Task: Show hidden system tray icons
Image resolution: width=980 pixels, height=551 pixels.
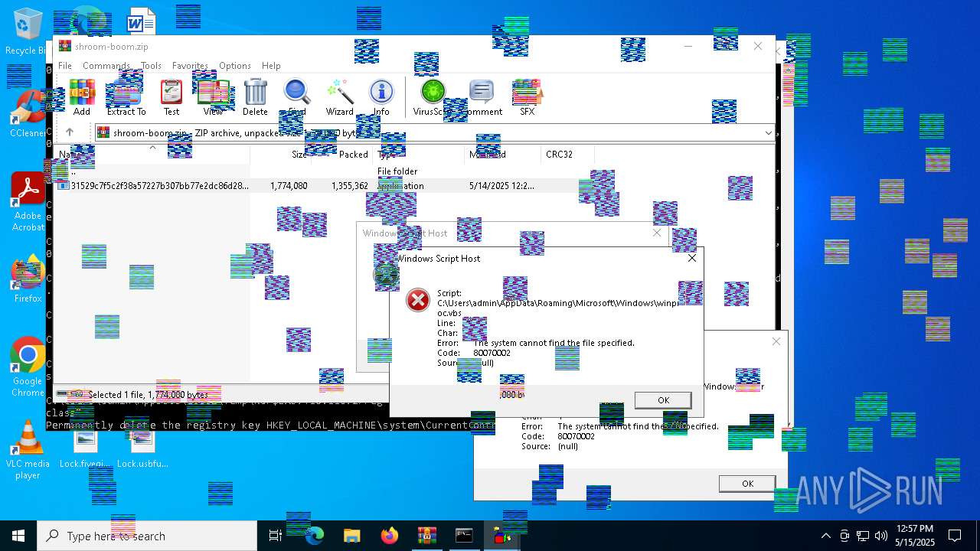Action: click(x=825, y=536)
